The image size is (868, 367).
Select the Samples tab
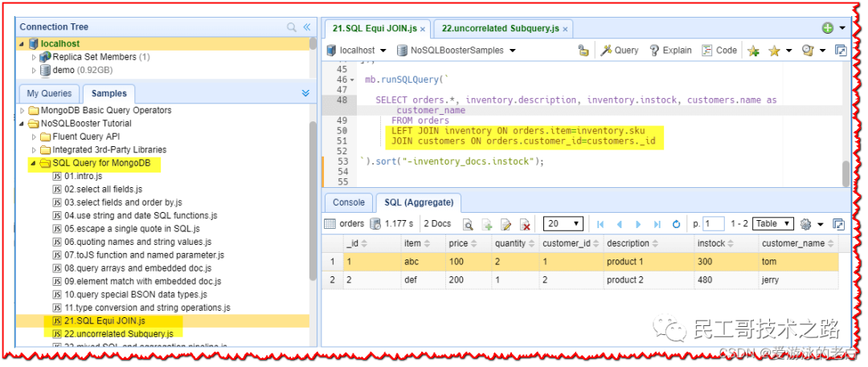point(109,93)
